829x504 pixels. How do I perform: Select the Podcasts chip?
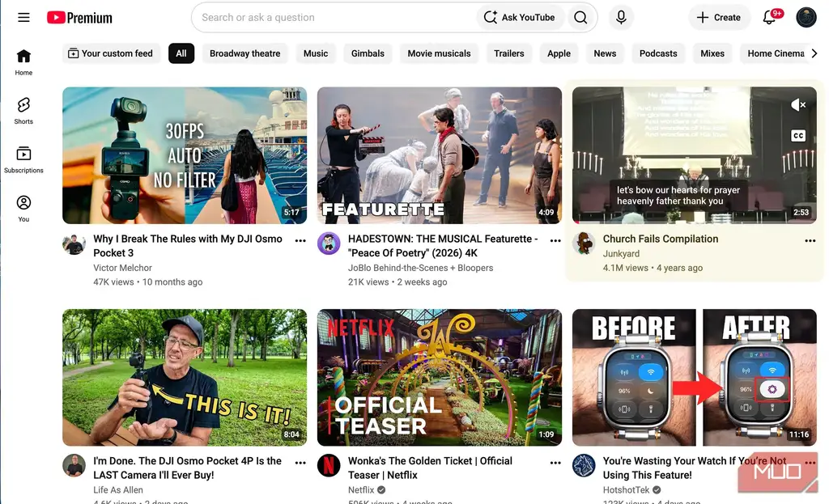tap(658, 53)
